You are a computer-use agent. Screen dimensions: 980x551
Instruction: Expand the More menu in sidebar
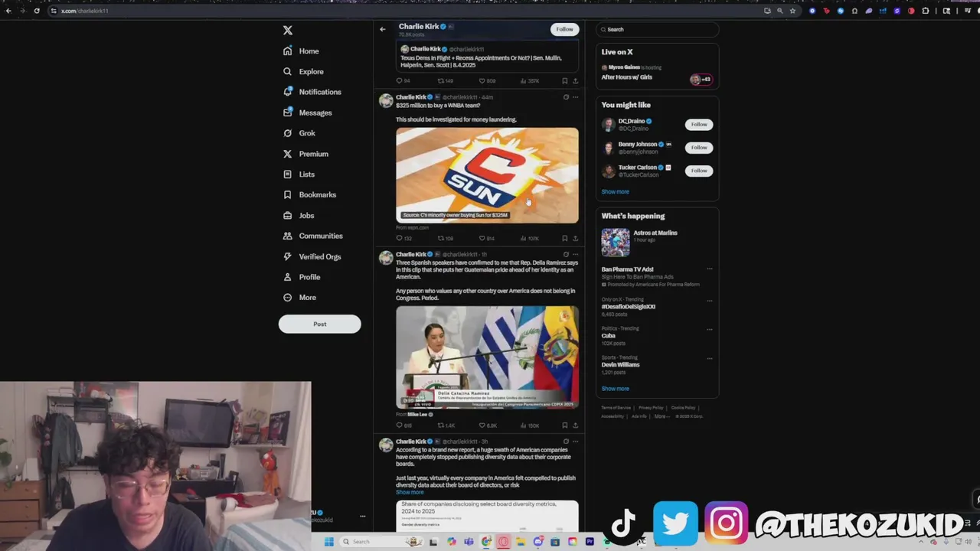pyautogui.click(x=299, y=298)
